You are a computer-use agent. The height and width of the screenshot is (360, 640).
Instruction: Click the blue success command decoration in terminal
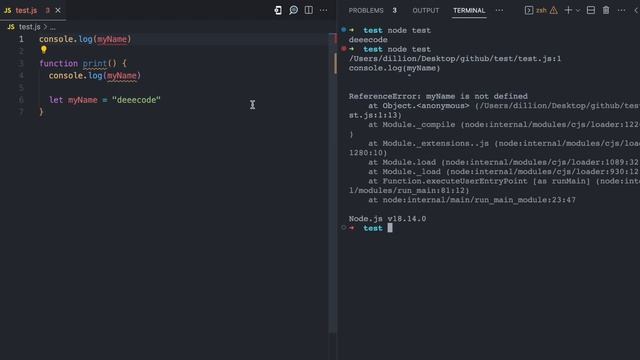pyautogui.click(x=344, y=30)
